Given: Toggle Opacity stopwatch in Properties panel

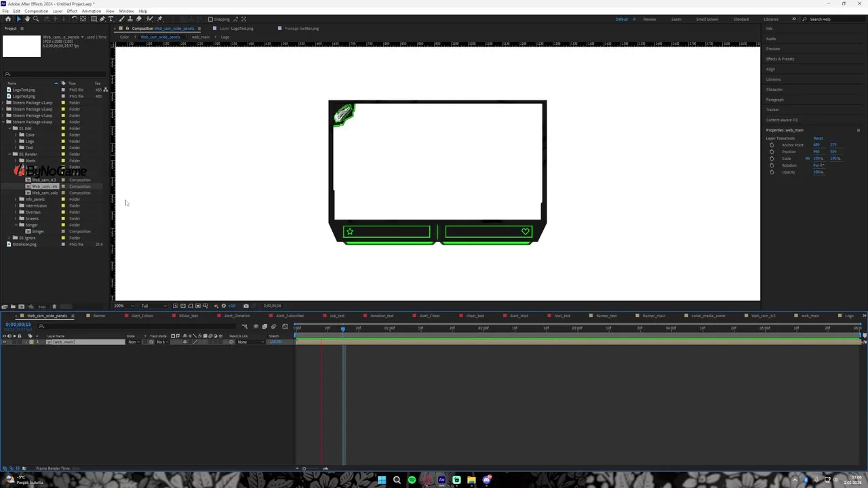Looking at the screenshot, I should click(772, 172).
